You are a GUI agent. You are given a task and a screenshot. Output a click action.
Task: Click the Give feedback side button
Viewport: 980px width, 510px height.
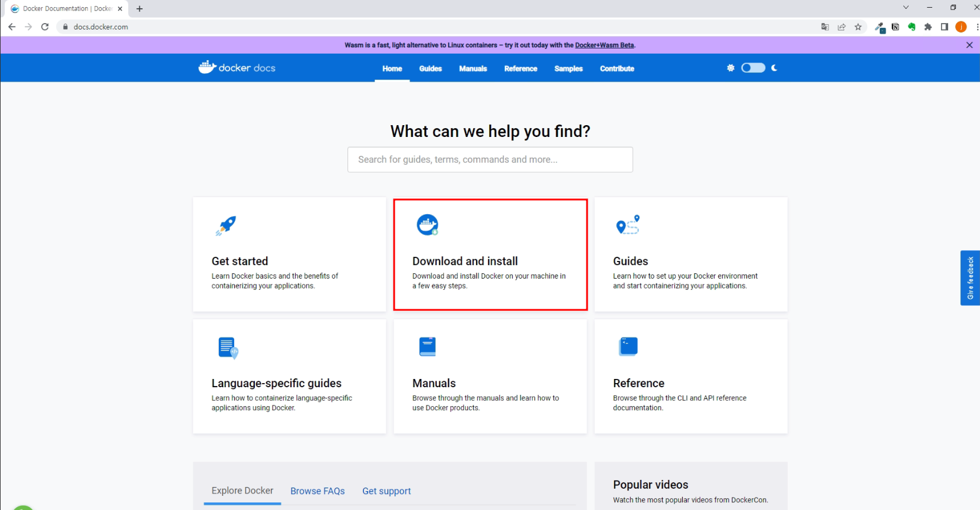pos(970,277)
